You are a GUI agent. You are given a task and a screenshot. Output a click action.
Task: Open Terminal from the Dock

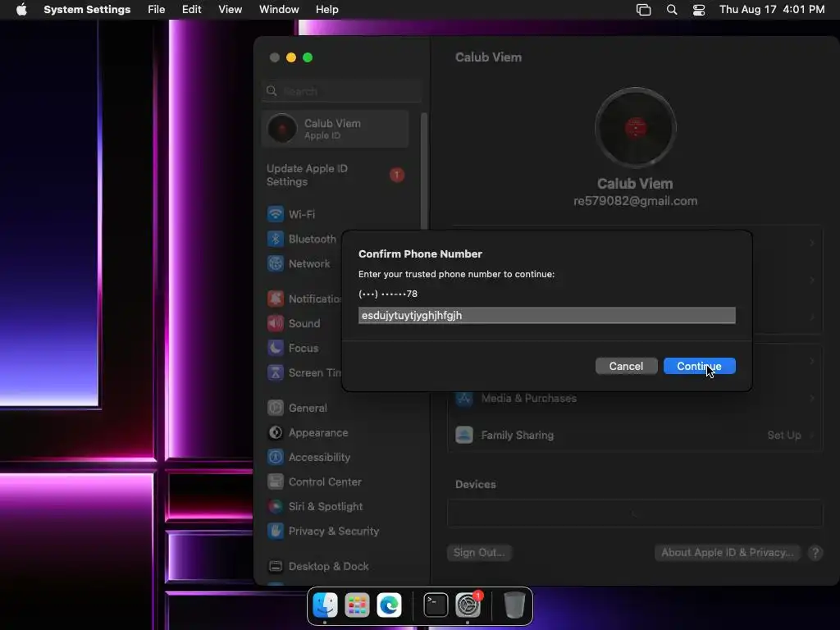coord(436,605)
